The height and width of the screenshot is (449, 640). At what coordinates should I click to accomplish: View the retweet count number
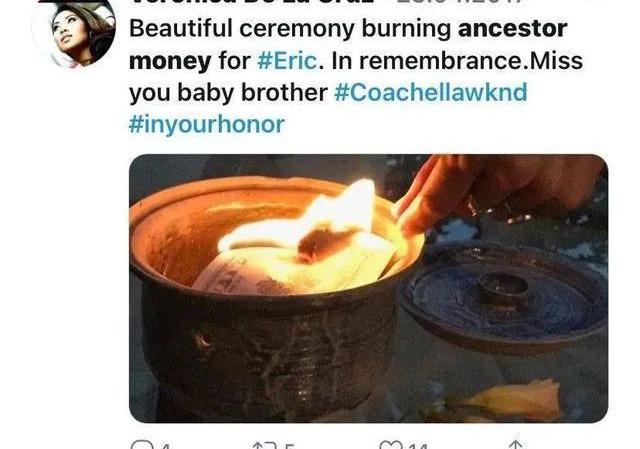point(289,446)
